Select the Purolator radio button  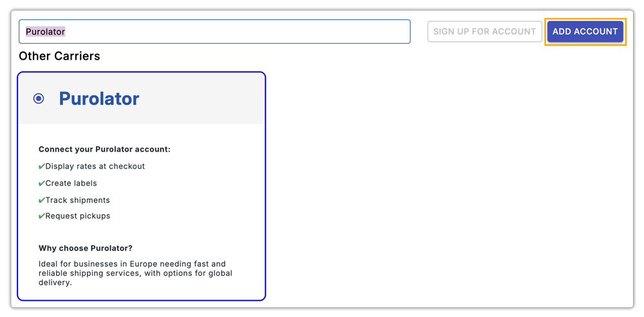point(39,98)
